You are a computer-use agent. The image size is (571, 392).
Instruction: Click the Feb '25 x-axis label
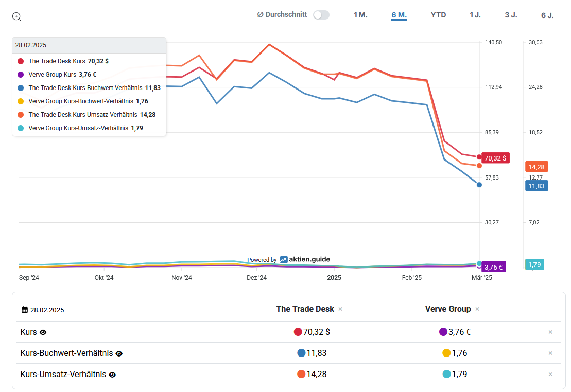coord(412,278)
